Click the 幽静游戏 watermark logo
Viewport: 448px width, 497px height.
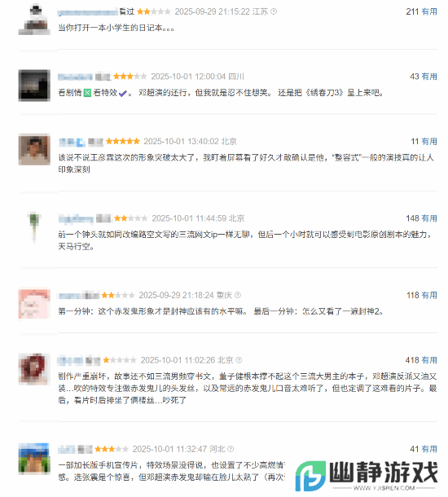[x=367, y=476]
